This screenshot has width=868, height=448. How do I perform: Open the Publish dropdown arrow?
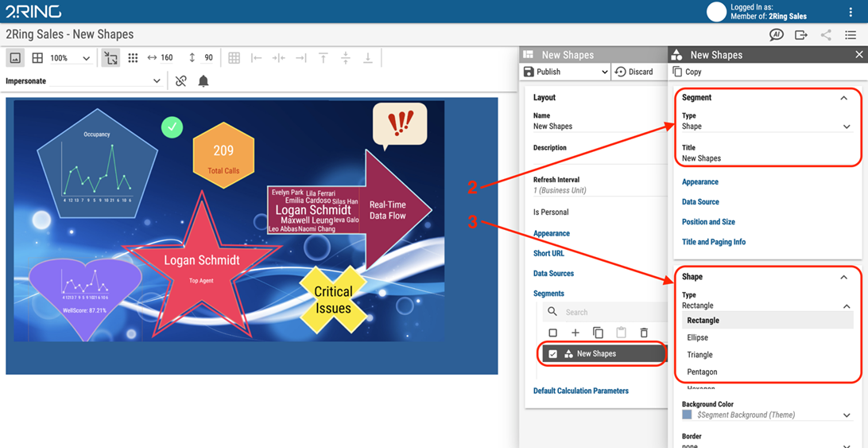(x=604, y=72)
